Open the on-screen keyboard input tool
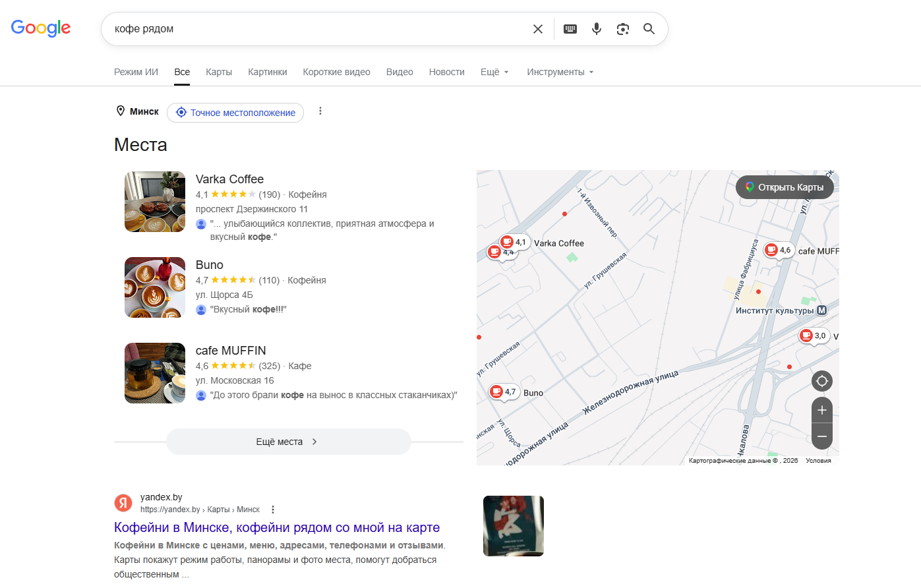Image resolution: width=921 pixels, height=588 pixels. [x=570, y=29]
